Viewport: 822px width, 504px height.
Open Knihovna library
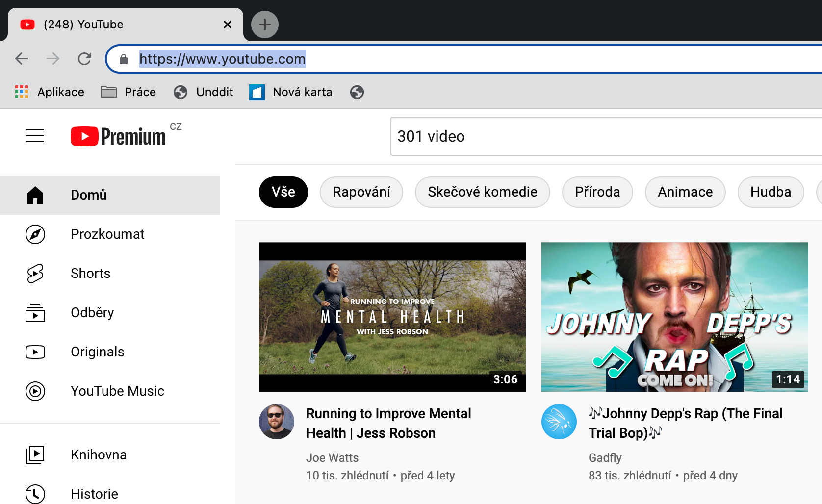[98, 455]
